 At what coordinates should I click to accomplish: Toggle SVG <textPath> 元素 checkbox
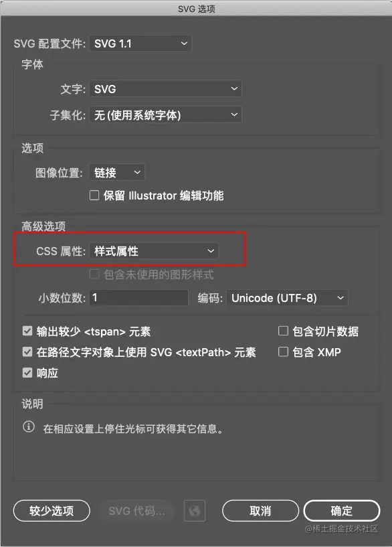(27, 351)
